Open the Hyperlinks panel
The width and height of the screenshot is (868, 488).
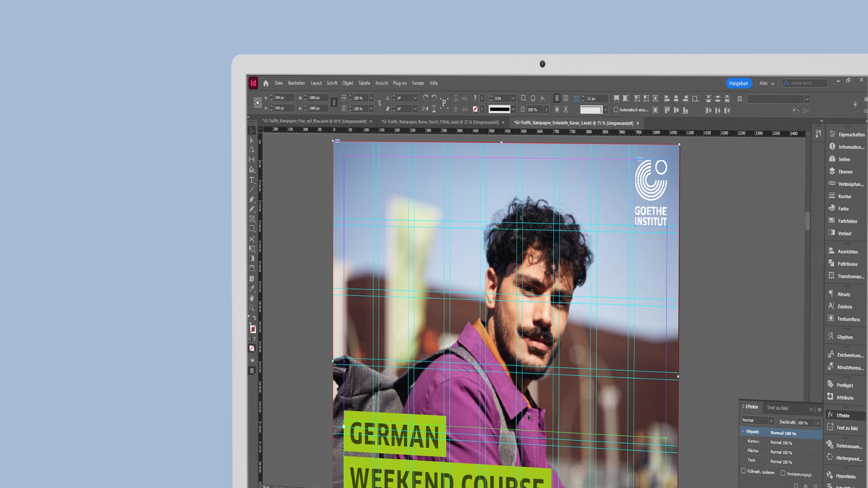pyautogui.click(x=841, y=476)
